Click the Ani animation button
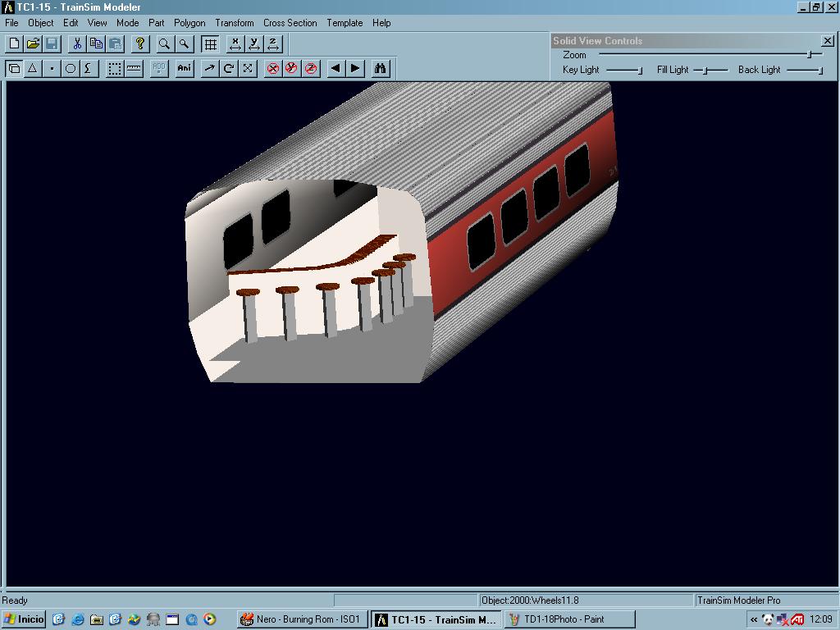This screenshot has width=840, height=630. coord(185,68)
